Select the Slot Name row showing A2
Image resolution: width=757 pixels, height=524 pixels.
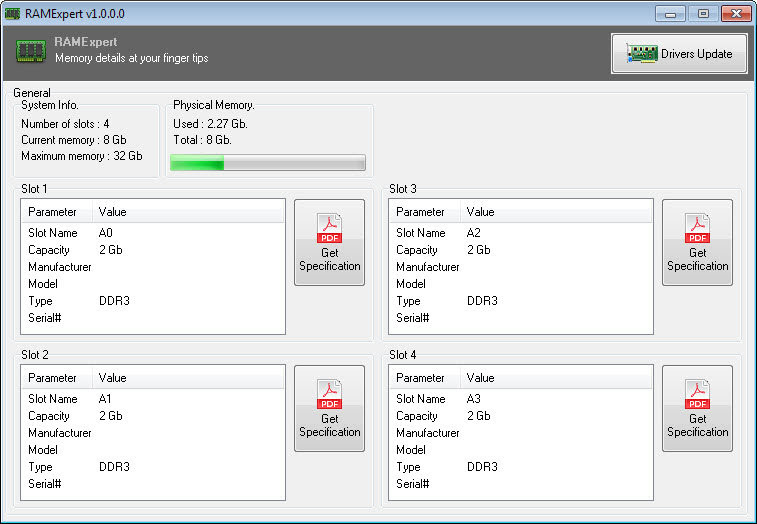pos(520,233)
